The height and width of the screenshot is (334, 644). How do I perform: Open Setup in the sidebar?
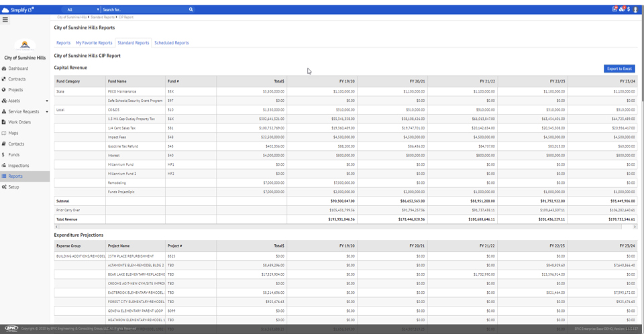13,187
